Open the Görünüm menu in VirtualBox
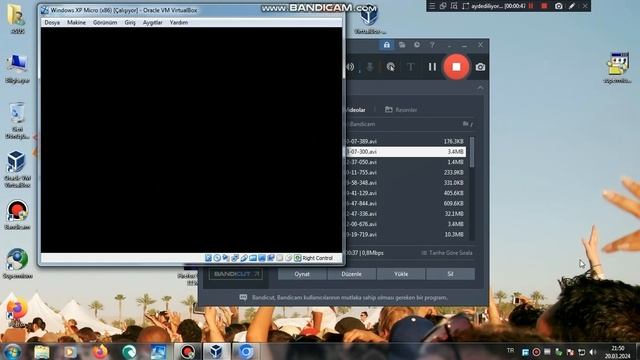Screen dimensions: 640x360 pos(105,22)
